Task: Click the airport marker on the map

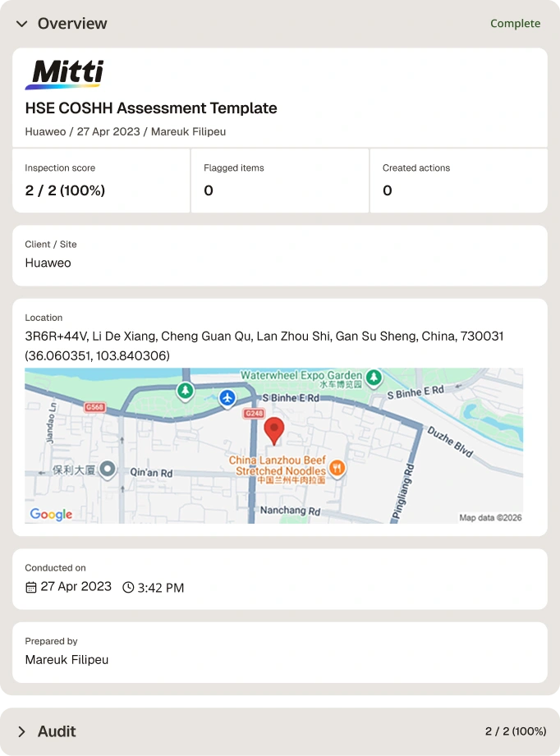Action: tap(227, 399)
